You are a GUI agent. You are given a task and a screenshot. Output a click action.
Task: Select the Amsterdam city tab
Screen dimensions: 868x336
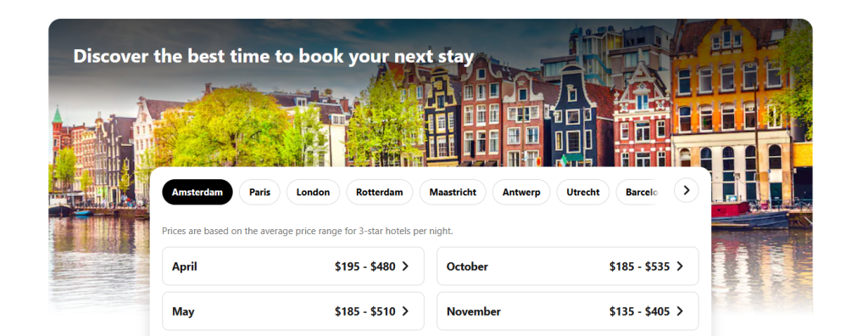pyautogui.click(x=197, y=193)
